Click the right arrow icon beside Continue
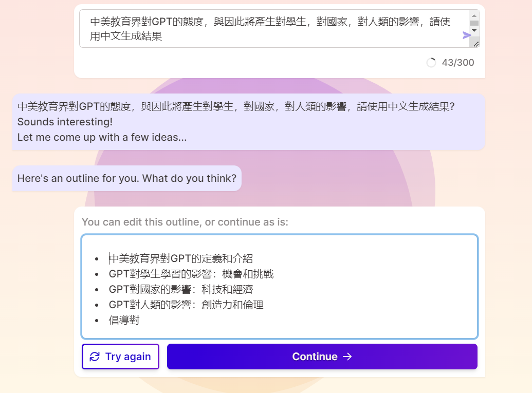This screenshot has width=532, height=393. pyautogui.click(x=347, y=357)
